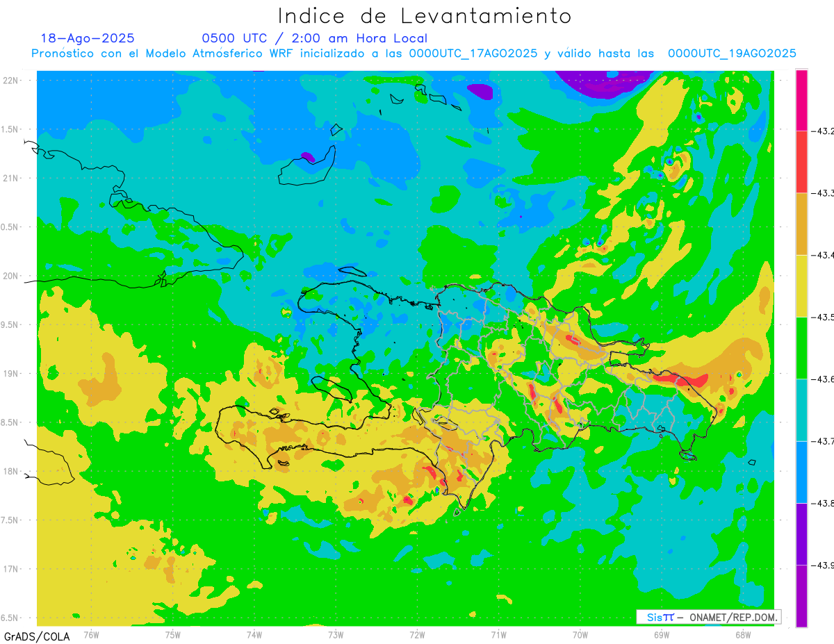Screen dimensions: 834x644
Task: Click the 20N latitude label
Action: 11,276
